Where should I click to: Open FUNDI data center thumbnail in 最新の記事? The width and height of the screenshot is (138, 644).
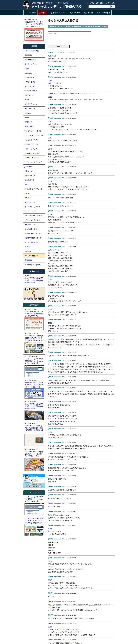tap(34, 348)
